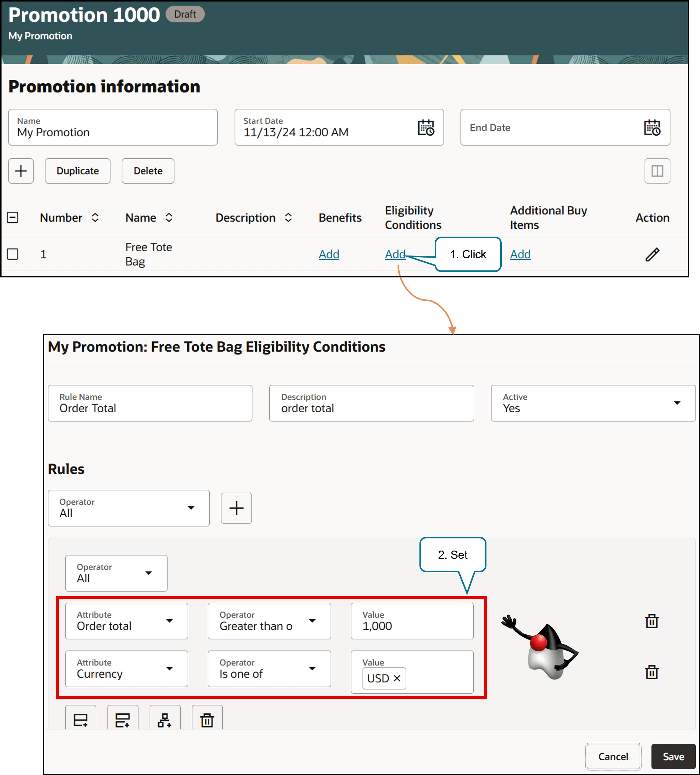This screenshot has height=775, width=700.
Task: Toggle the header select-all checkbox
Action: 13,218
